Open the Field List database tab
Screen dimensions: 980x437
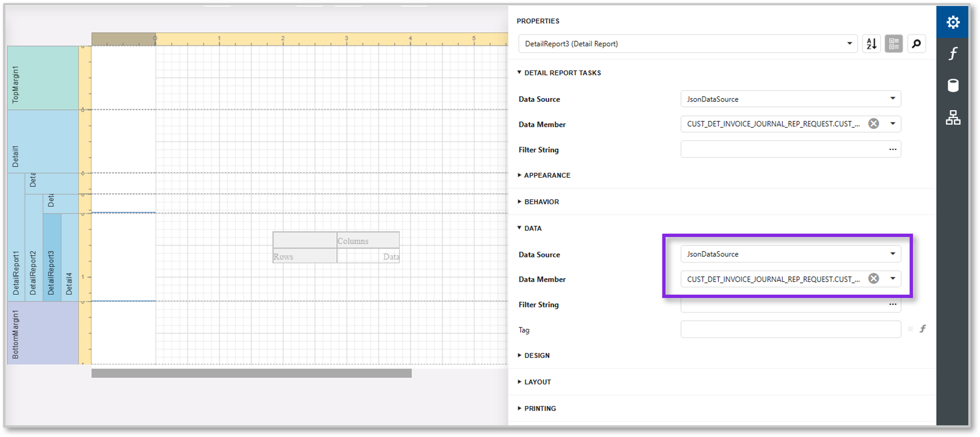coord(953,85)
